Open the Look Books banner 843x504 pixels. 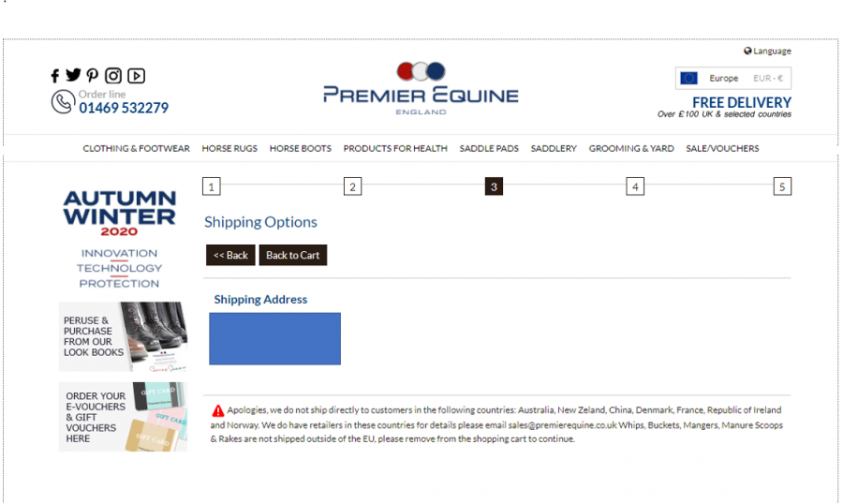[123, 336]
